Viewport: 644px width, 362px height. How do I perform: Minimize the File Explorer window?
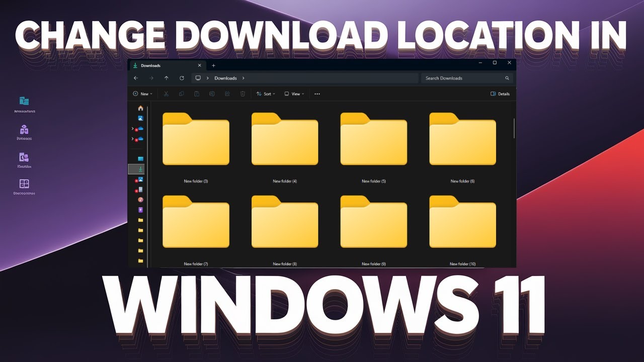click(x=479, y=63)
